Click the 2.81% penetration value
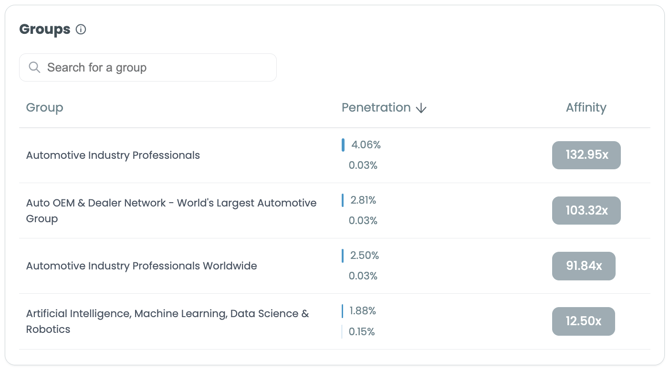Screen dimensions: 670x371 pos(363,200)
